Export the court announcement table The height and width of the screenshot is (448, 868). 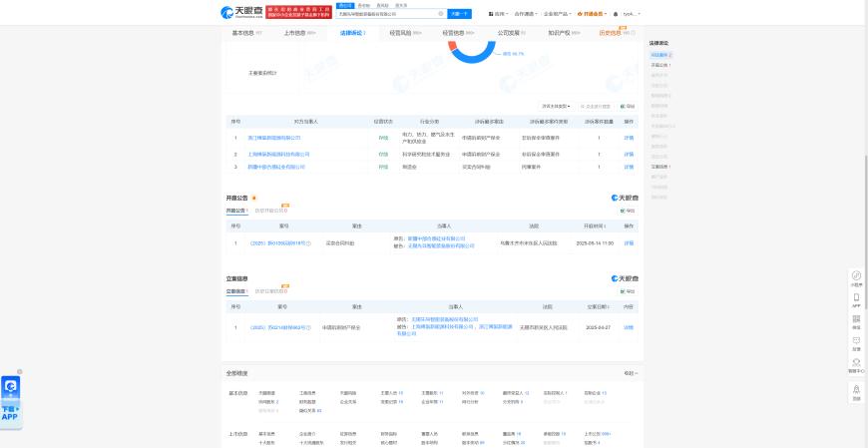point(628,211)
